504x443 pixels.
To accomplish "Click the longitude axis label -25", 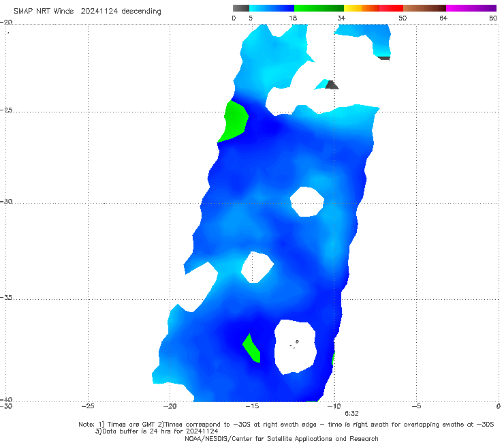I will click(x=88, y=406).
